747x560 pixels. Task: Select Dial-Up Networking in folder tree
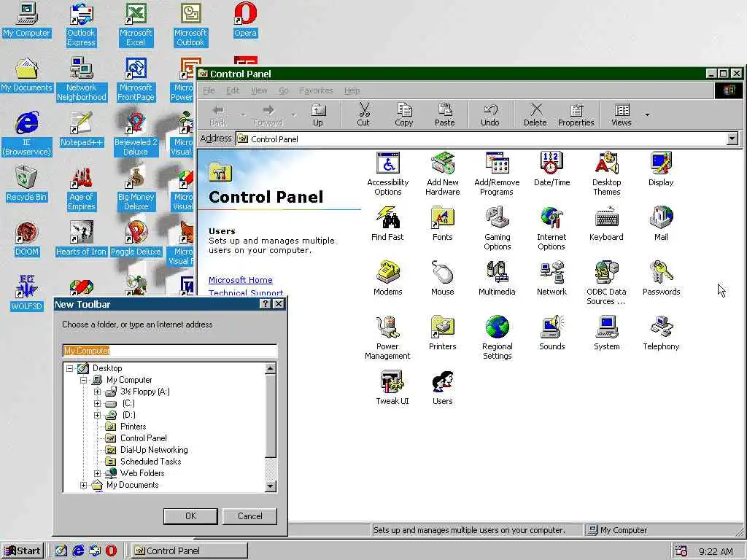pos(154,450)
